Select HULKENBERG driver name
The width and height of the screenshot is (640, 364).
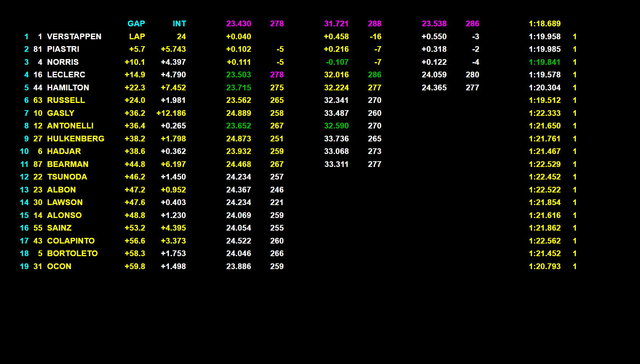click(x=76, y=139)
